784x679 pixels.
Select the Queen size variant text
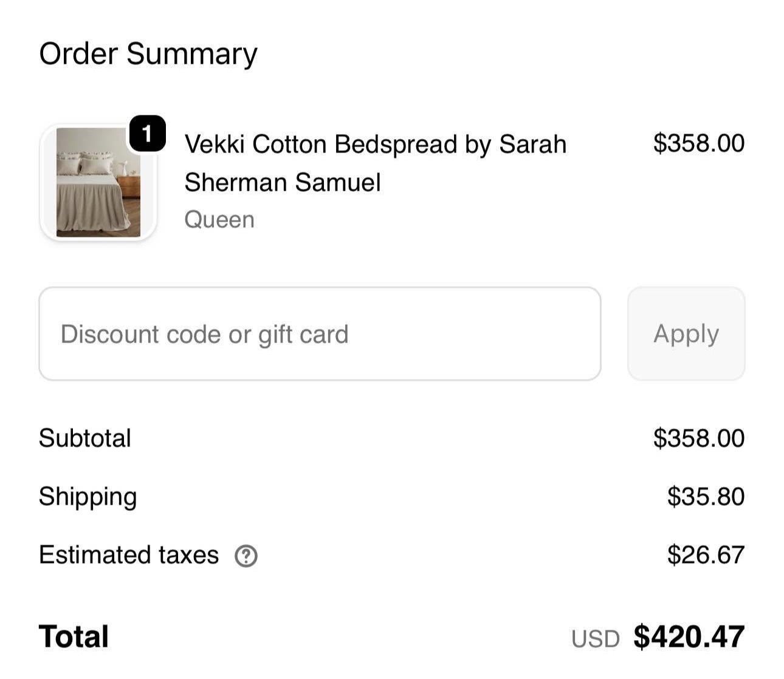(x=219, y=220)
